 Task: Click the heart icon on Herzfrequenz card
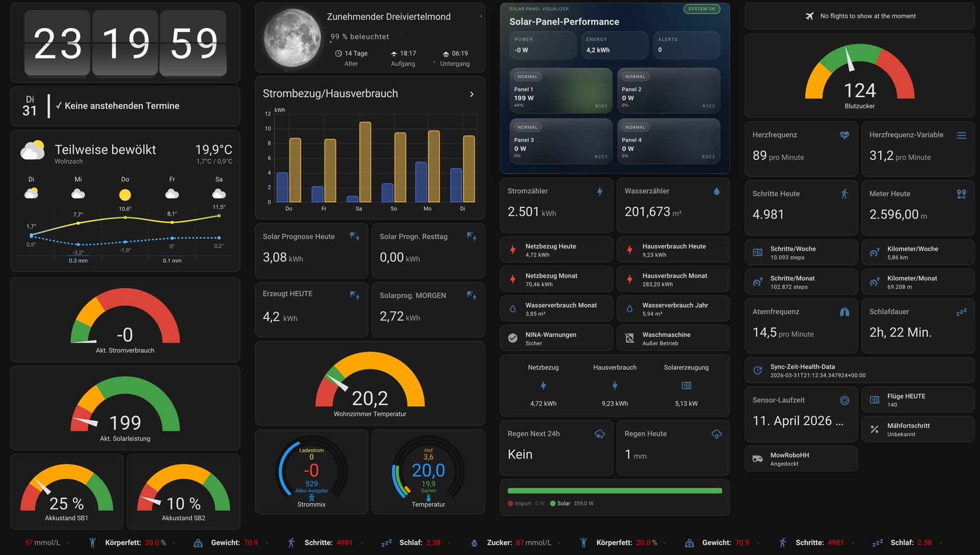(x=844, y=135)
